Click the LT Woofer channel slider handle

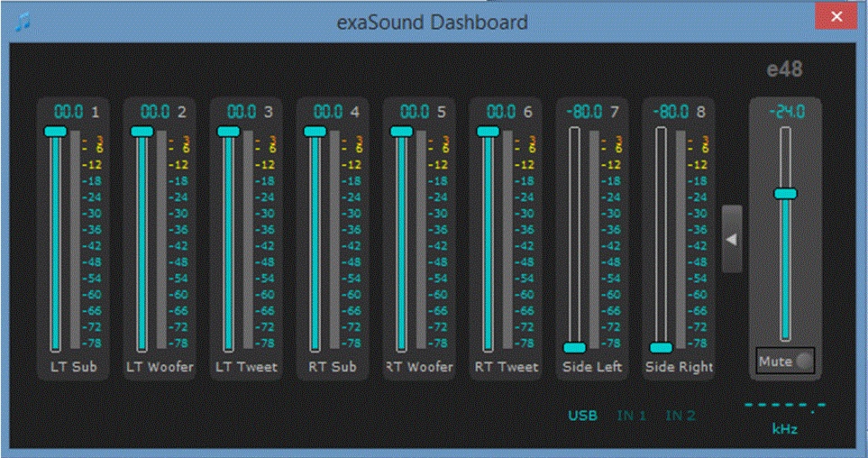coord(142,132)
